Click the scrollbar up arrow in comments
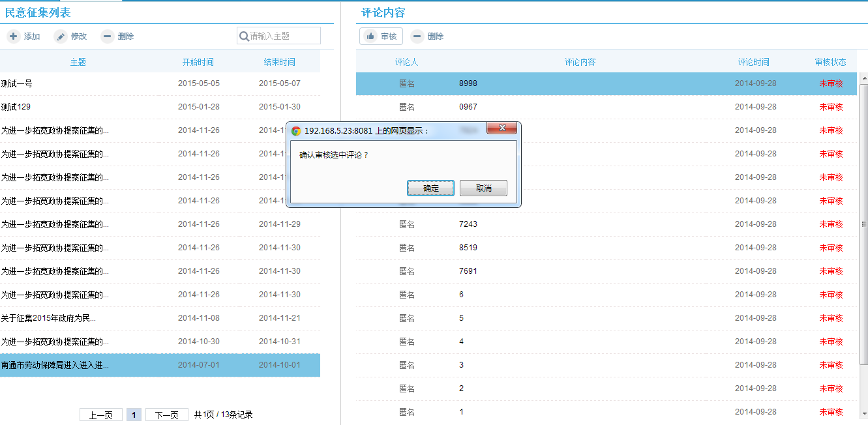Image resolution: width=868 pixels, height=425 pixels. [864, 77]
